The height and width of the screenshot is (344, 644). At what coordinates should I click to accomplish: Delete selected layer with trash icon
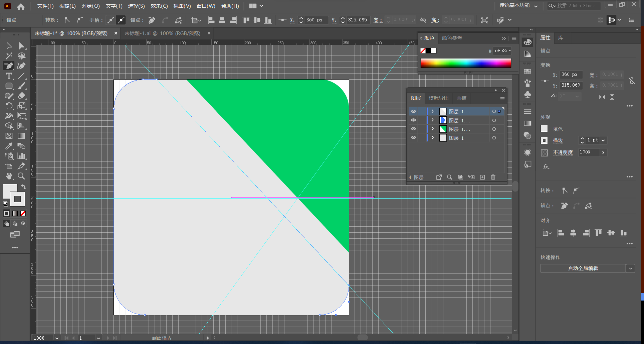493,177
